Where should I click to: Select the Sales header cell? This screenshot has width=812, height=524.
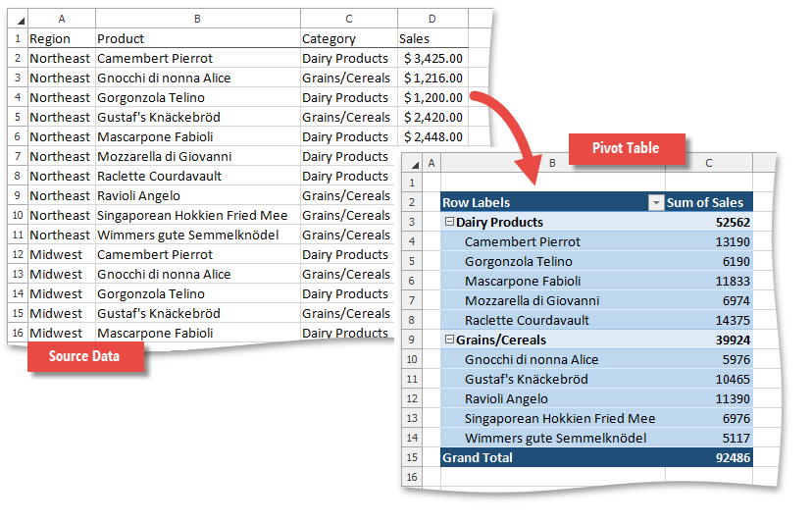432,38
